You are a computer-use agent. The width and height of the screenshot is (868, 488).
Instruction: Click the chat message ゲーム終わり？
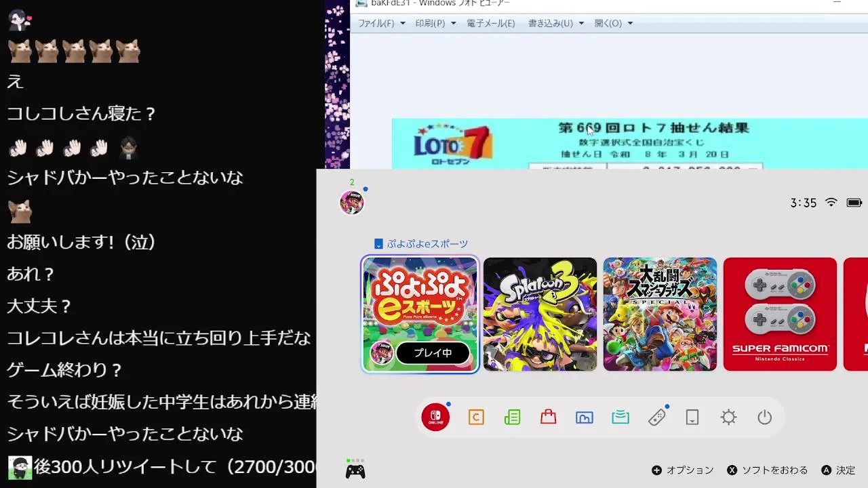pos(65,370)
